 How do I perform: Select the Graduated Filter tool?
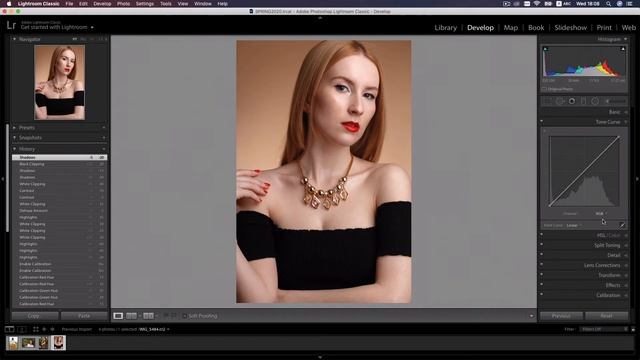click(x=583, y=101)
